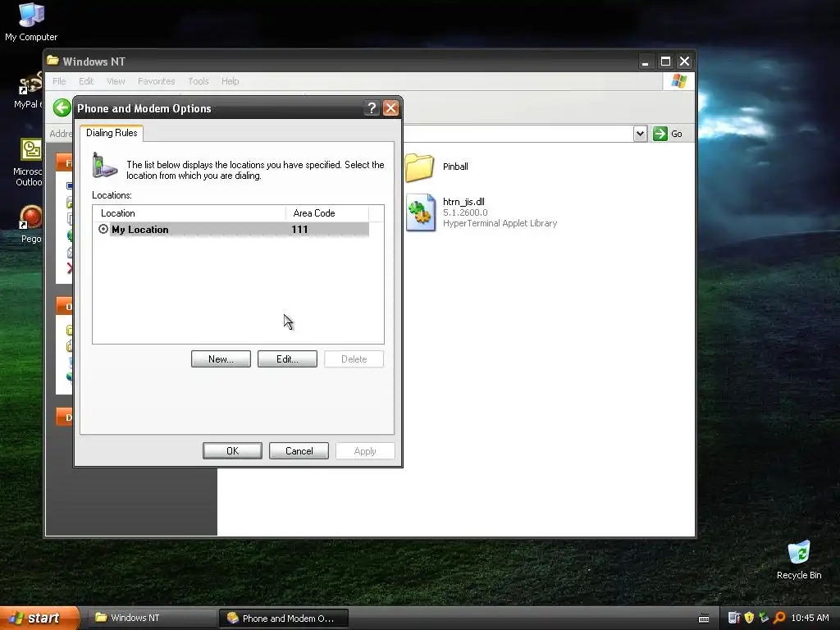
Task: Click the address bar input field
Action: click(x=518, y=134)
